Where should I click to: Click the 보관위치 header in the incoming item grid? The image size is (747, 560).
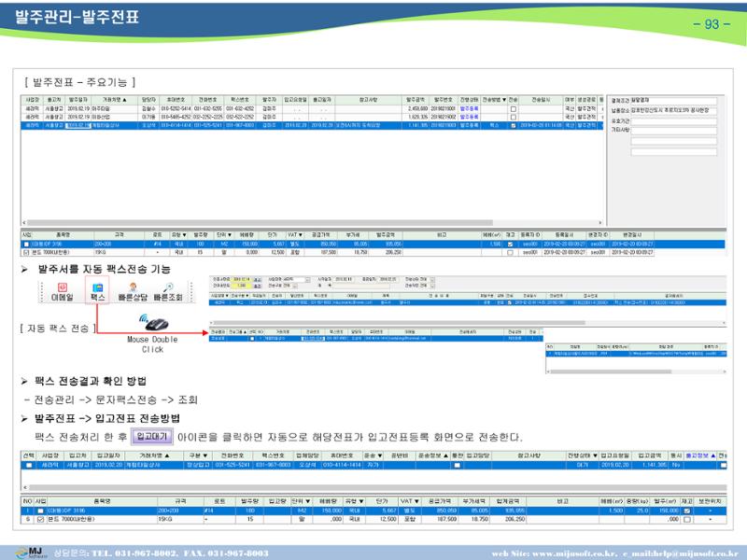click(x=710, y=501)
